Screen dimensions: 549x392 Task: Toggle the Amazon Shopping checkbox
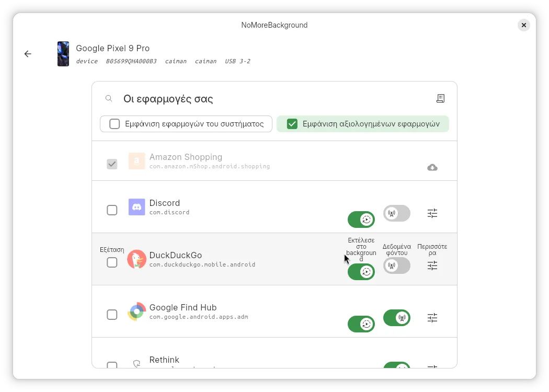click(112, 164)
